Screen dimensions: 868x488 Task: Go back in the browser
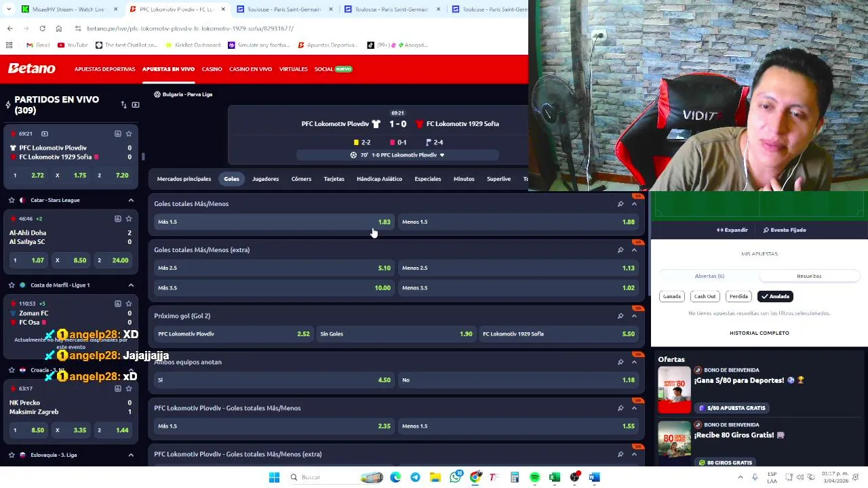point(9,28)
